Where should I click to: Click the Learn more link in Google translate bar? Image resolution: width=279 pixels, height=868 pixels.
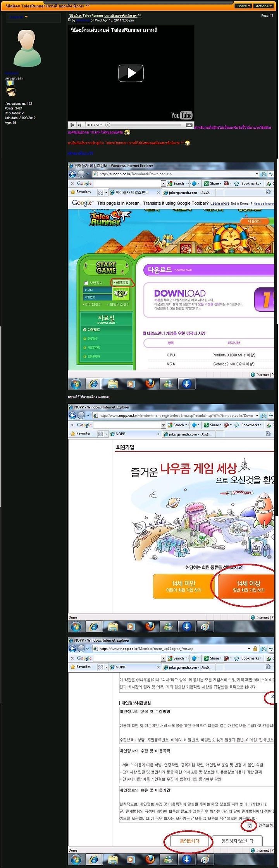point(220,203)
